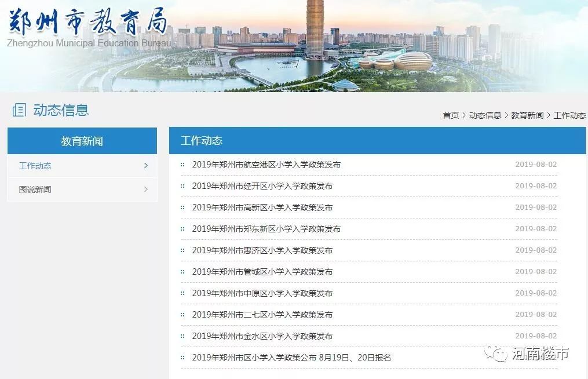Open 管城区小学入学政策发布 article
This screenshot has height=379, width=588.
262,272
